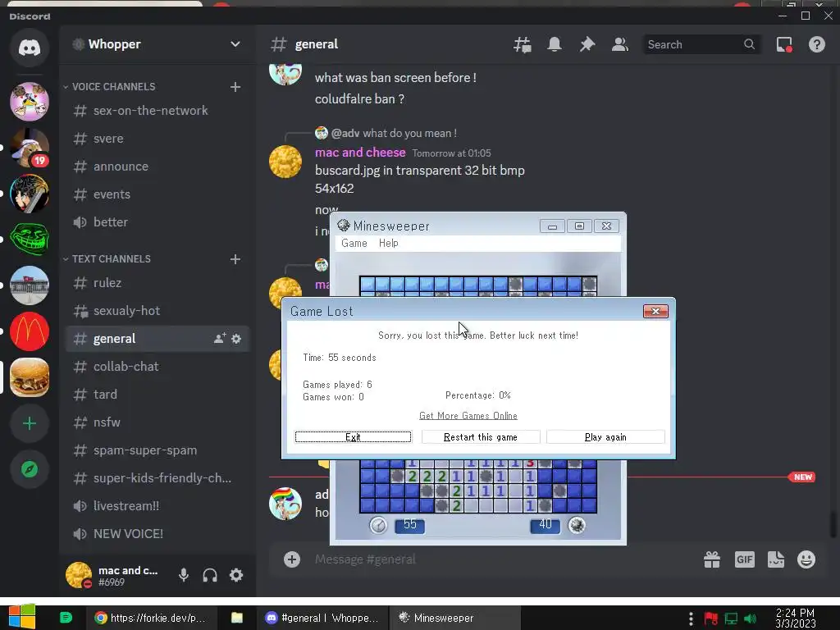The image size is (840, 630).
Task: Open Minesweeper Help menu
Action: [x=388, y=243]
